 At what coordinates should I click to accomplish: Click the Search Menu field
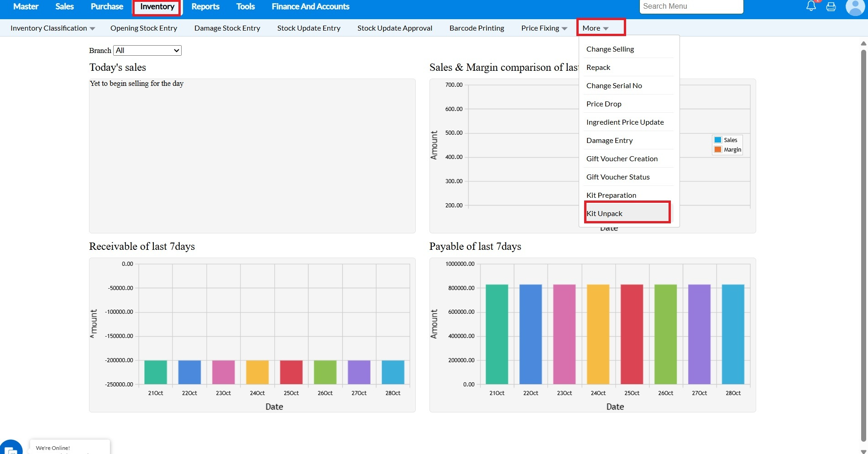tap(691, 6)
